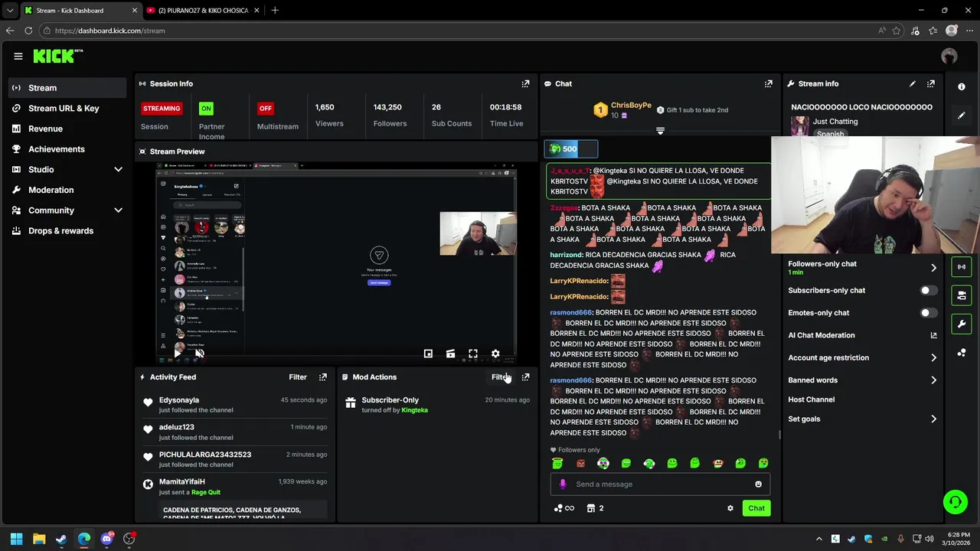This screenshot has width=980, height=551.
Task: Open the Edysonayla follow entry
Action: coord(235,405)
